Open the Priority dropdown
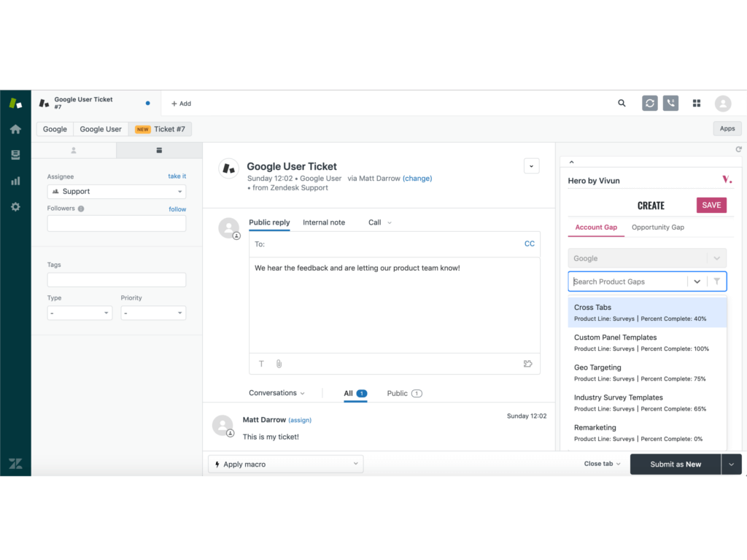 click(153, 313)
